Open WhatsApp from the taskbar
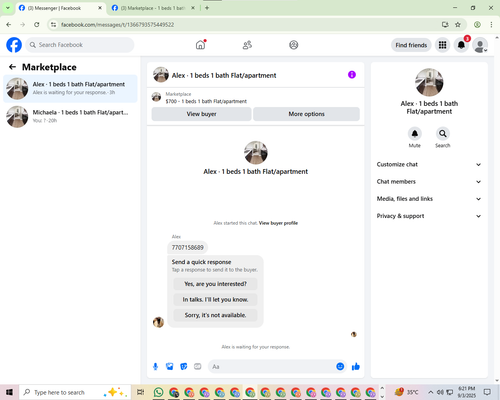Viewport: 500px width, 400px height. pyautogui.click(x=159, y=392)
